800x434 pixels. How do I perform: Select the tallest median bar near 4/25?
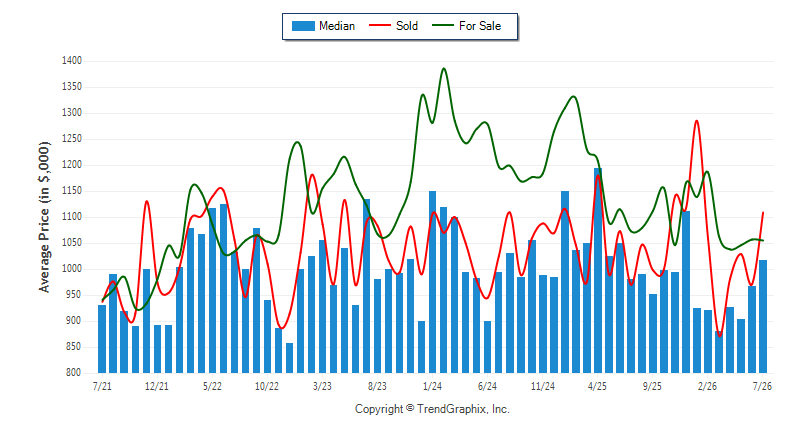tap(597, 270)
